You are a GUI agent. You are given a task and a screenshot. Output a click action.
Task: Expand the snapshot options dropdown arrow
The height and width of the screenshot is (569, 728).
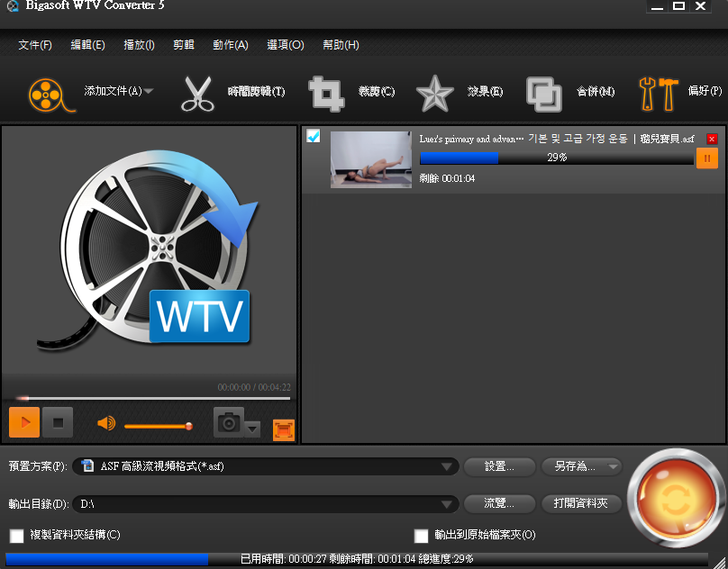[x=252, y=429]
